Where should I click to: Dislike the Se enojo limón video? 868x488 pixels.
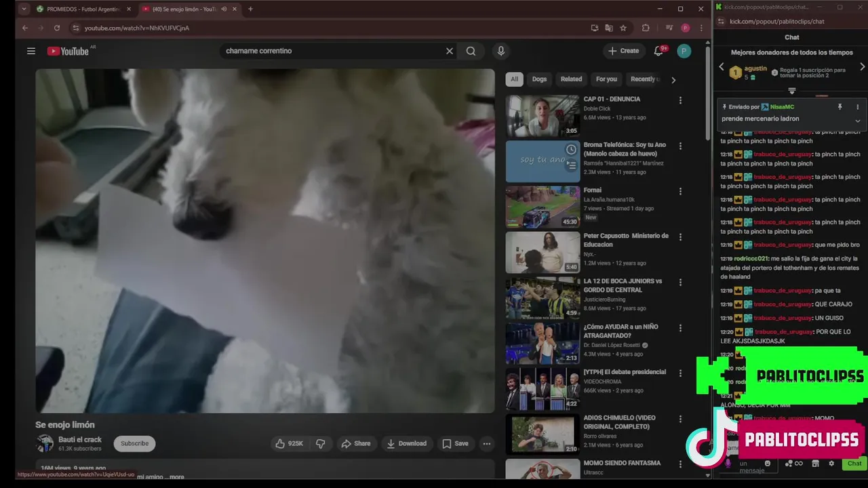(321, 443)
